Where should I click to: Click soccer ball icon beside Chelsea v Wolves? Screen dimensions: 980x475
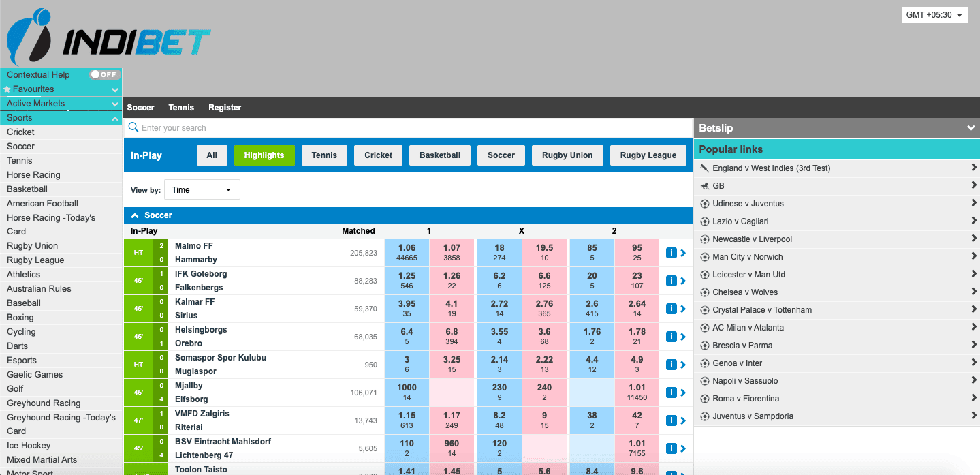pyautogui.click(x=705, y=292)
